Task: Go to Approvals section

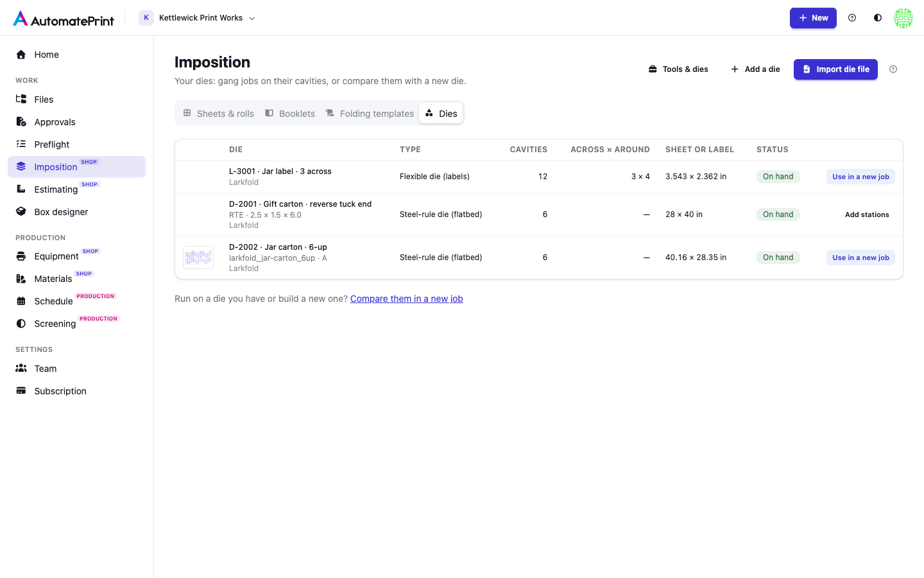Action: 76,122
